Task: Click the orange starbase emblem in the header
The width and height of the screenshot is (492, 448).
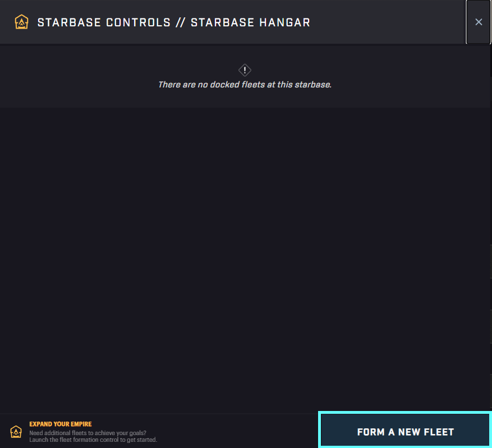Action: (x=22, y=22)
